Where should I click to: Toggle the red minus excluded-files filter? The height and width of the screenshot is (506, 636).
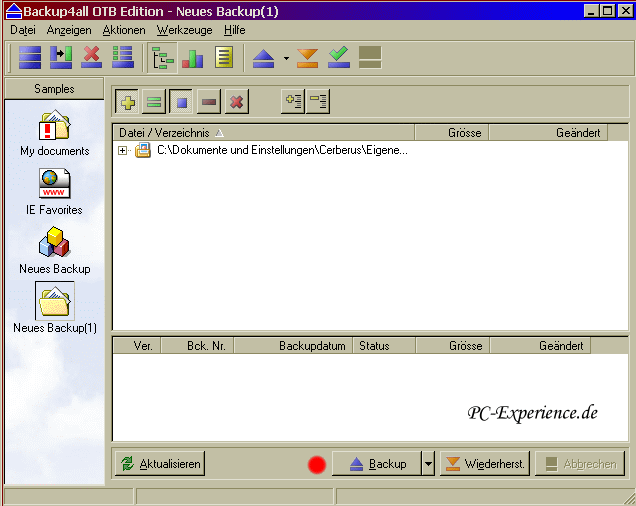(209, 101)
